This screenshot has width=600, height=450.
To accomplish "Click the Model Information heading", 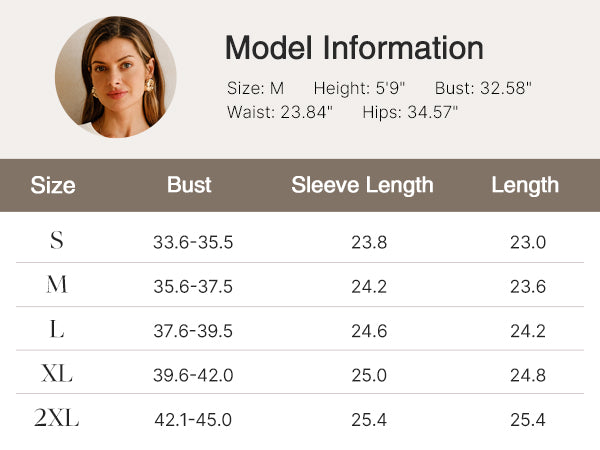I will pos(354,48).
